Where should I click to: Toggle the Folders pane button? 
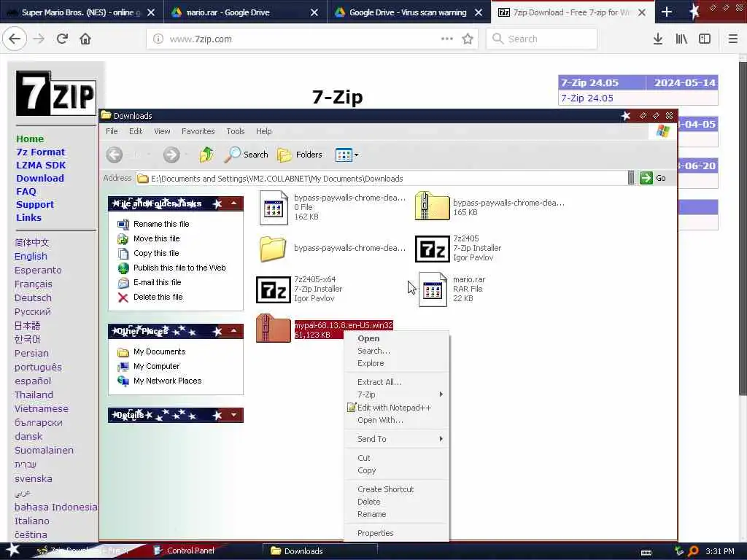click(x=300, y=155)
